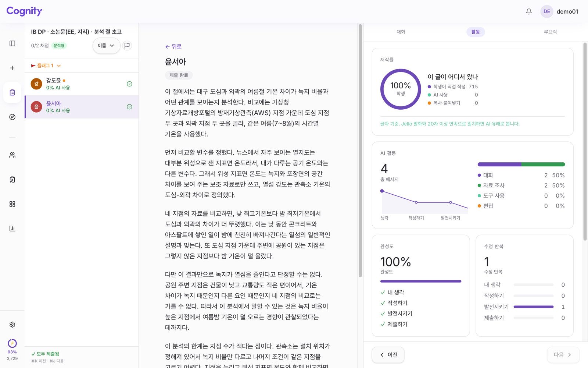Open the DE user avatar

pyautogui.click(x=546, y=11)
